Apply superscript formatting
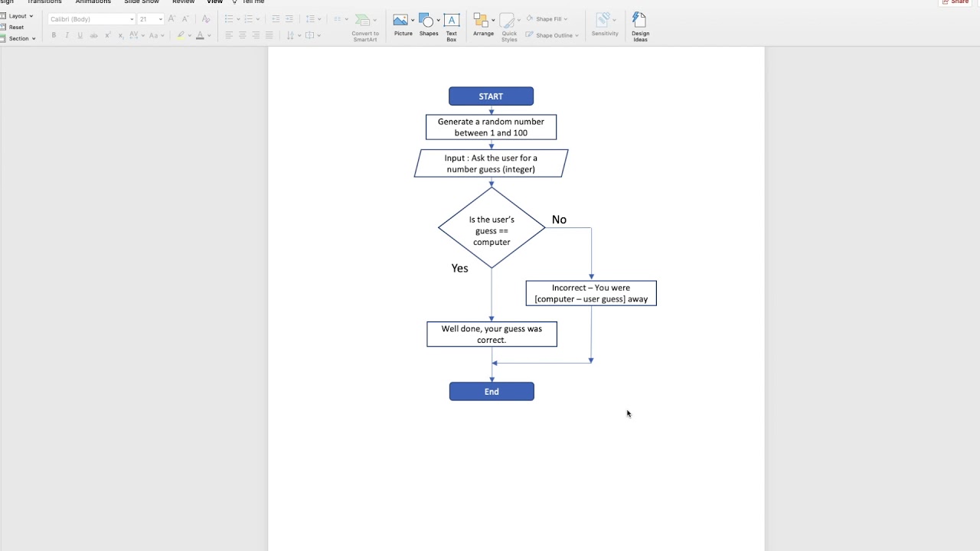This screenshot has width=980, height=551. click(x=107, y=35)
